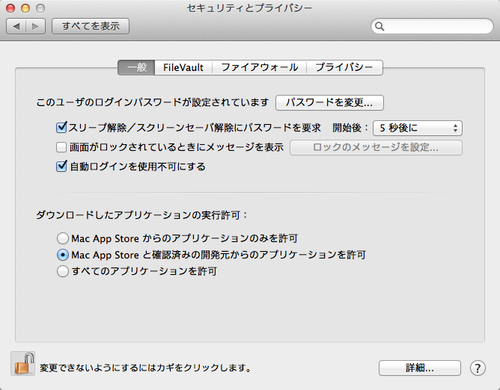This screenshot has width=500, height=390.
Task: Click the magnifying glass search icon
Action: click(379, 26)
